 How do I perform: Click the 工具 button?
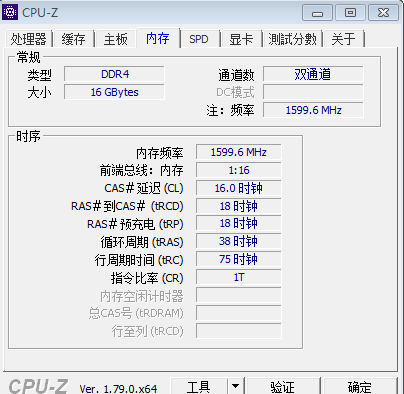199,387
